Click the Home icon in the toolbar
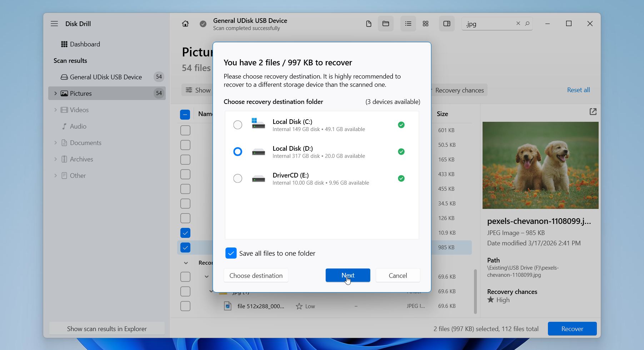The width and height of the screenshot is (644, 350). click(185, 24)
